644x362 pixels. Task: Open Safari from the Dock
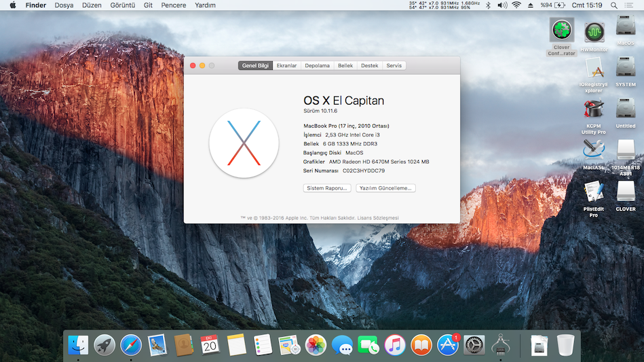pyautogui.click(x=130, y=345)
